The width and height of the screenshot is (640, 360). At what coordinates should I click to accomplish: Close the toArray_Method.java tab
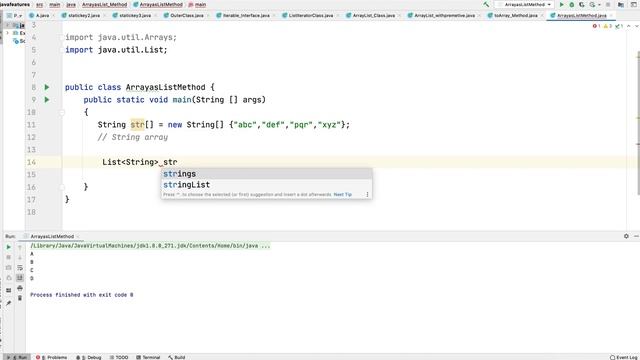(x=542, y=16)
